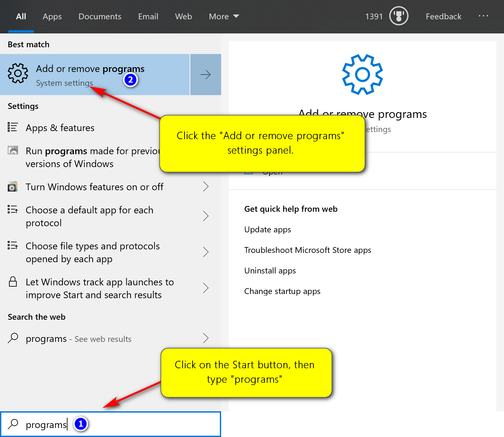Click the gear icon beside Add or remove programs

pyautogui.click(x=18, y=73)
